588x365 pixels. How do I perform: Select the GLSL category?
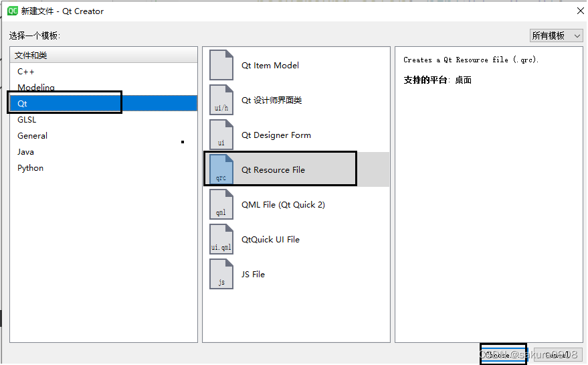pos(104,119)
